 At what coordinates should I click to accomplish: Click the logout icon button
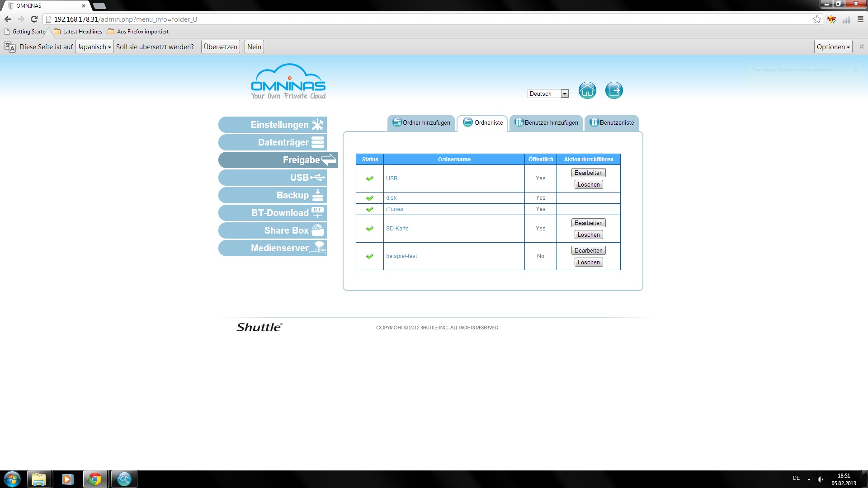coord(614,91)
